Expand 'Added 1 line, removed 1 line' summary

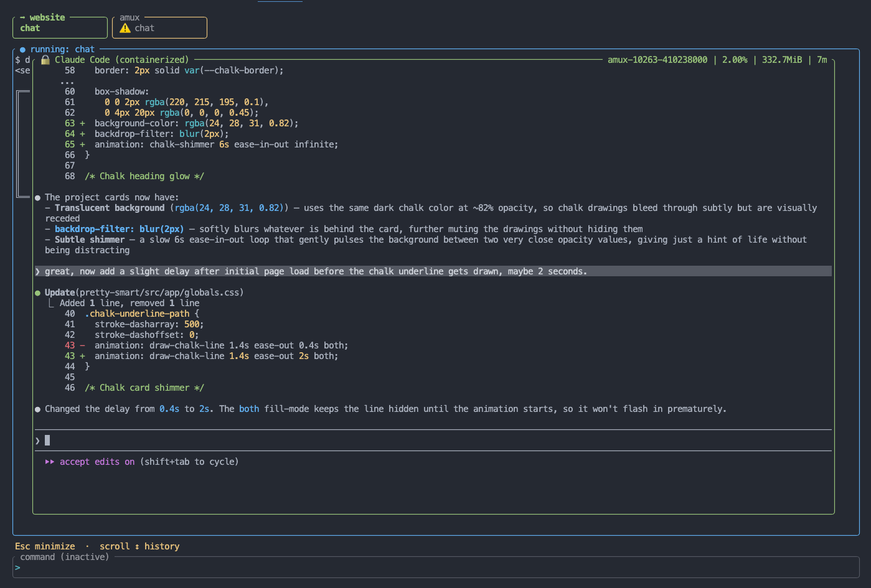click(129, 303)
